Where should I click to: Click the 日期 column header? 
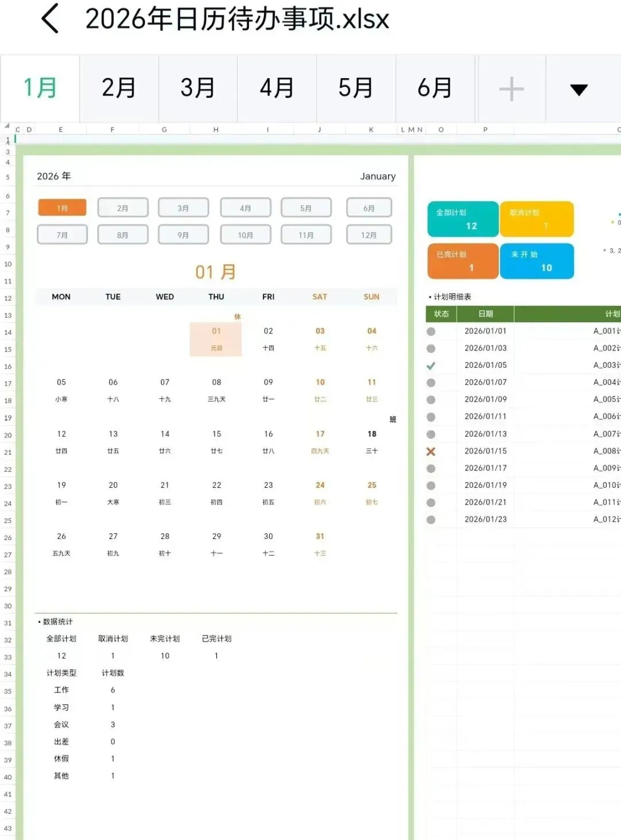(x=486, y=314)
